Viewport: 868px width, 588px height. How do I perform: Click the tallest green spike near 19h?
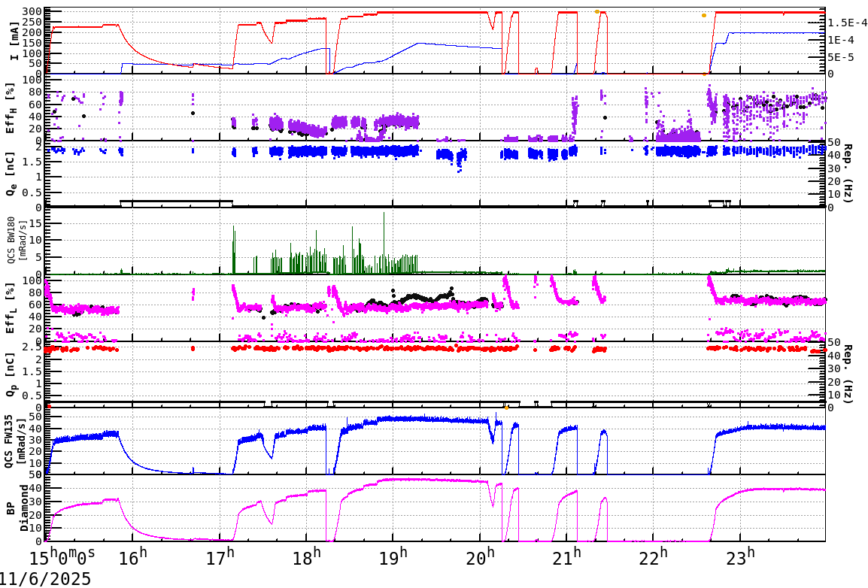383,226
